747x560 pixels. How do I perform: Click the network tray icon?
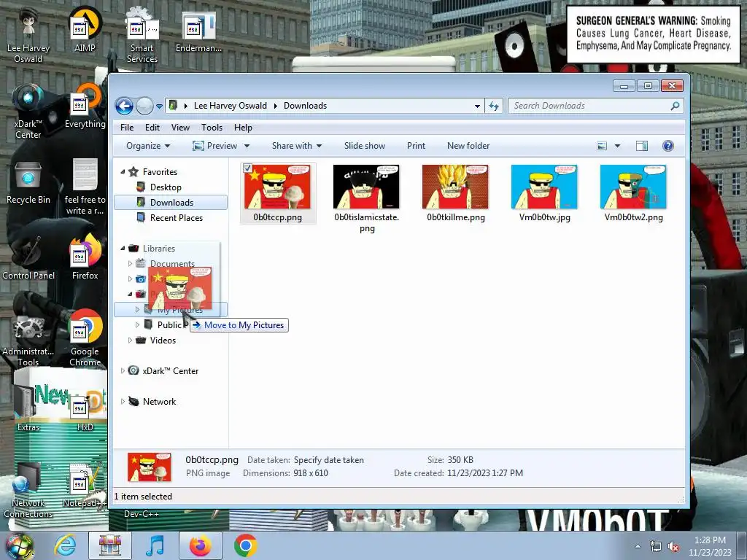(x=656, y=547)
